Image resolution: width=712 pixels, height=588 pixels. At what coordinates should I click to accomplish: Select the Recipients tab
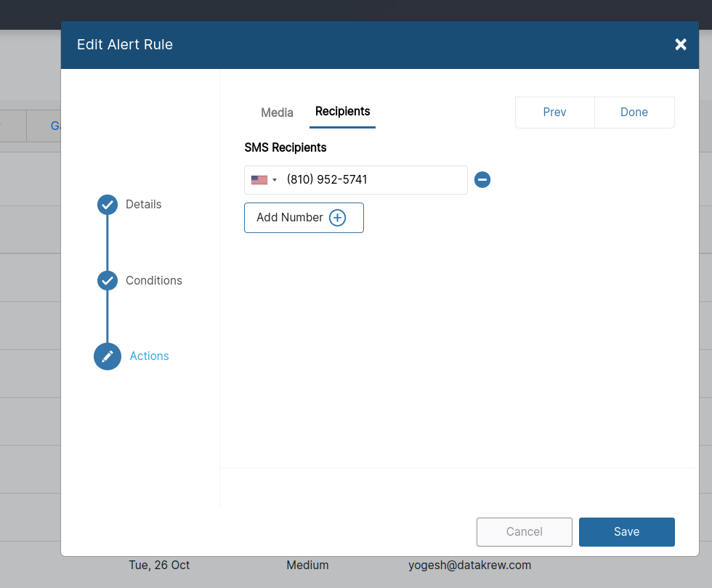(x=342, y=111)
